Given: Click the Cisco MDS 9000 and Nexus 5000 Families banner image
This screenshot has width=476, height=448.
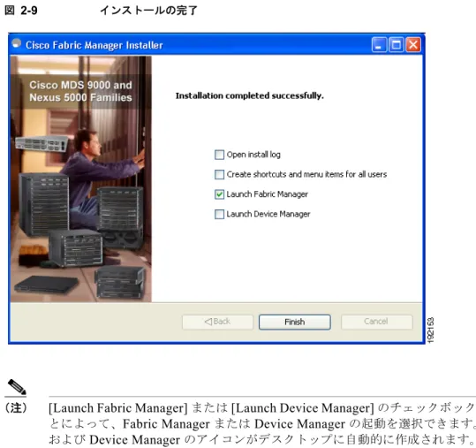Looking at the screenshot, I should [80, 178].
